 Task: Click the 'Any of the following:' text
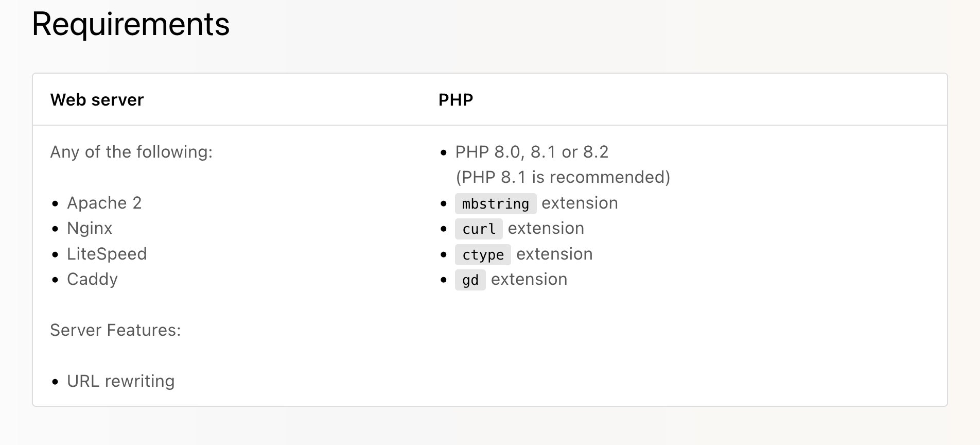coord(131,152)
